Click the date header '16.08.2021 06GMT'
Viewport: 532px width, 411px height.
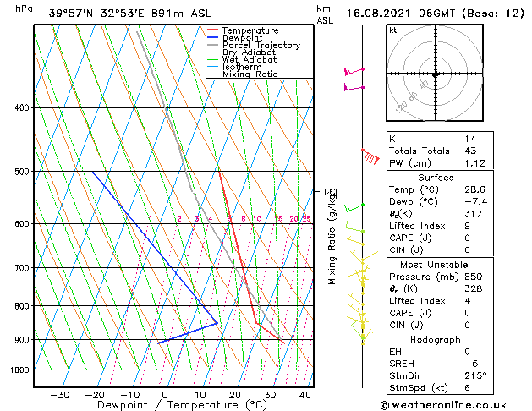[x=400, y=14]
